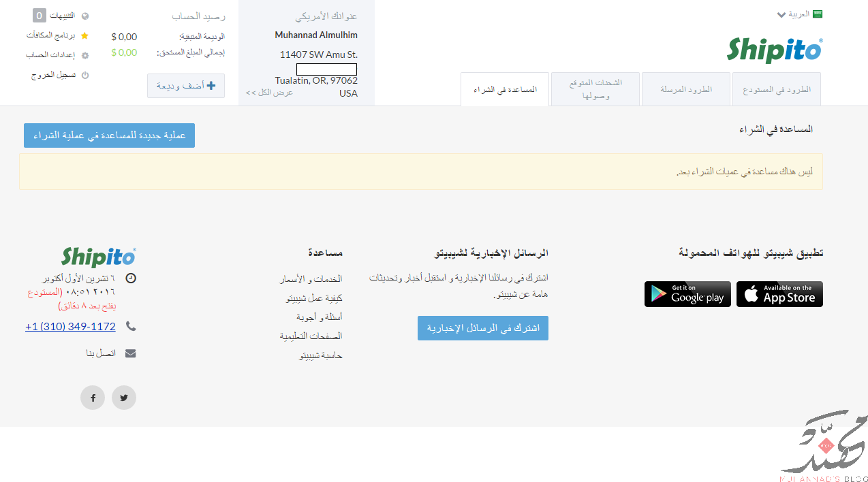The width and height of the screenshot is (868, 482).
Task: Click اتصل بنا contact us link
Action: 101,353
